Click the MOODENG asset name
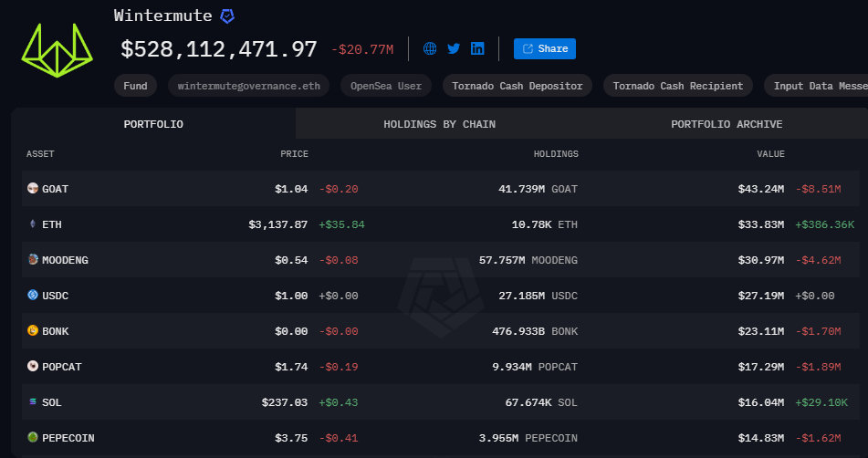 pyautogui.click(x=66, y=260)
